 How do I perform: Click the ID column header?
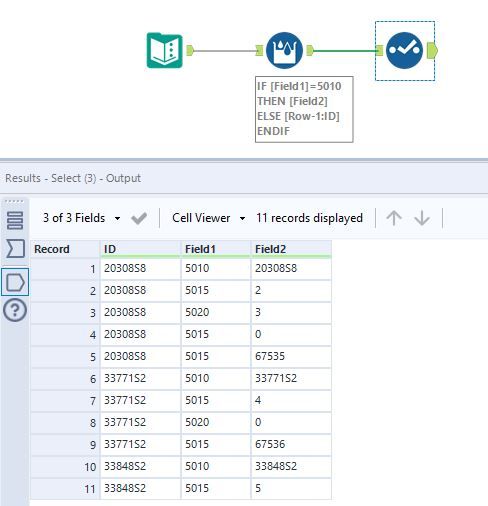(140, 249)
